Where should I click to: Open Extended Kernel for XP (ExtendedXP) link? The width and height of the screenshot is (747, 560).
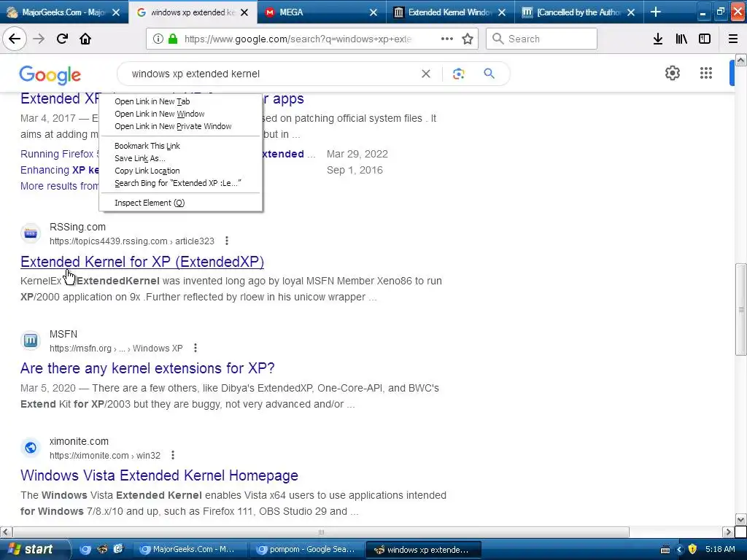[x=142, y=262]
